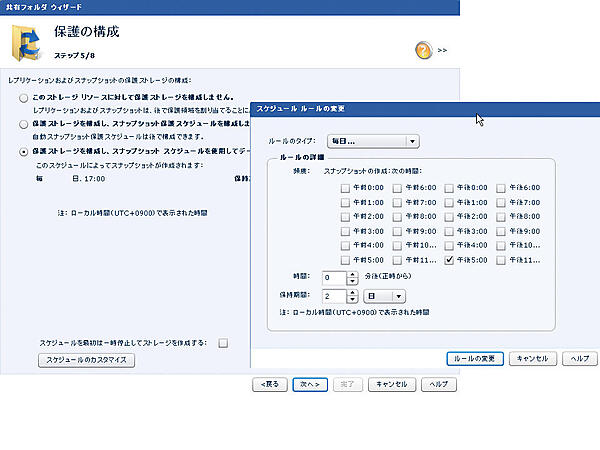This screenshot has height=450, width=600.
Task: Click wizard キャンセル button at the bottom
Action: coord(392,384)
